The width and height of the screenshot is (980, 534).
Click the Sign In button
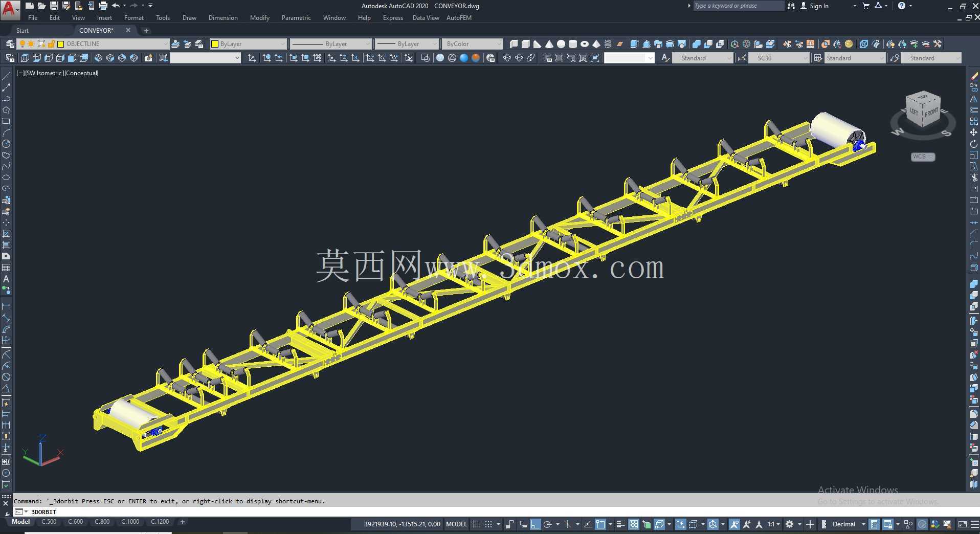coord(814,6)
